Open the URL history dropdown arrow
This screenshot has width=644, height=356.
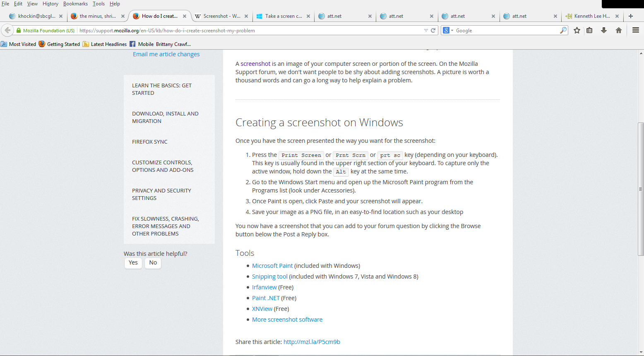point(426,30)
